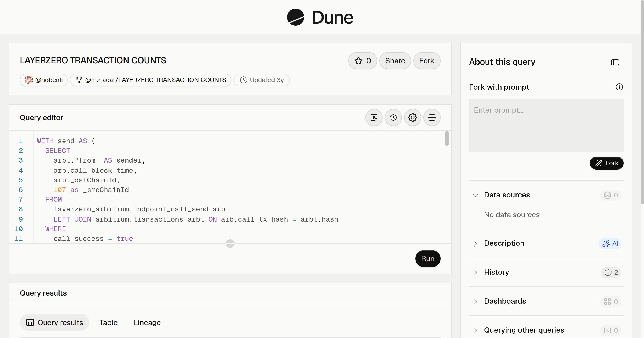Click 'call_success = true' code line

click(93, 239)
